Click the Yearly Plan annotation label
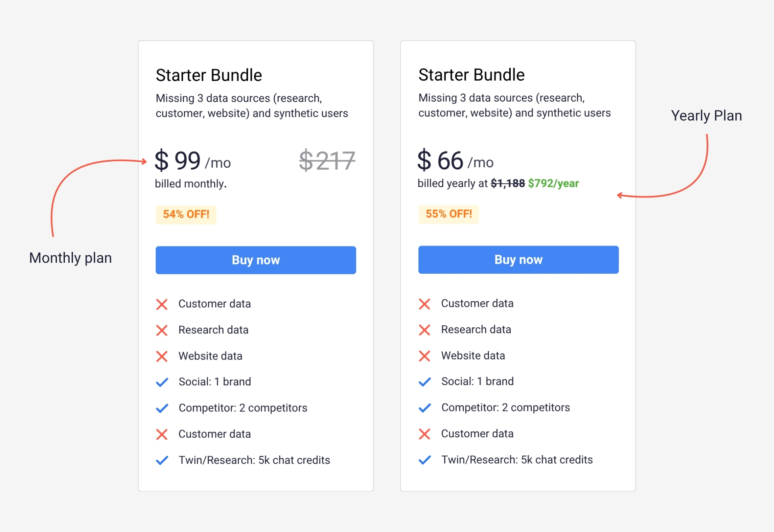This screenshot has width=774, height=532. click(x=706, y=116)
